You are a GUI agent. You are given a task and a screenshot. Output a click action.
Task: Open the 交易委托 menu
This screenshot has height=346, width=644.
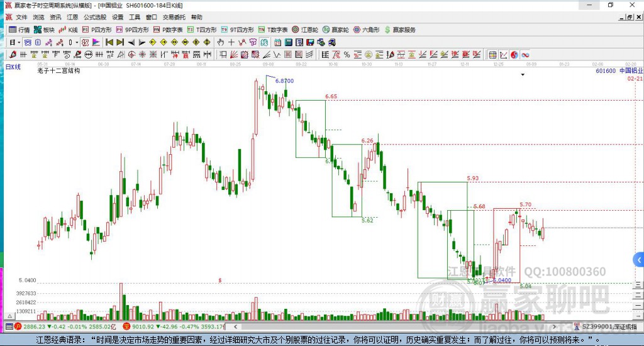174,17
